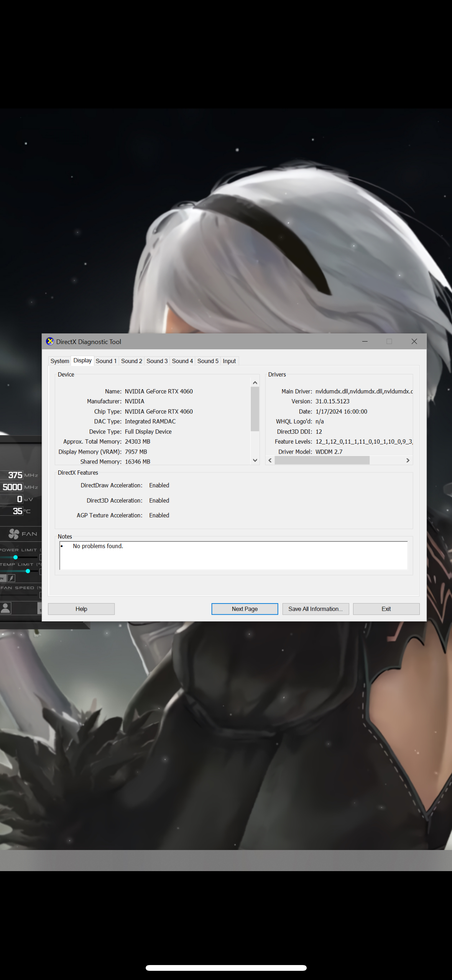Screen dimensions: 452x980
Task: Click the Full Display Device value
Action: [148, 432]
